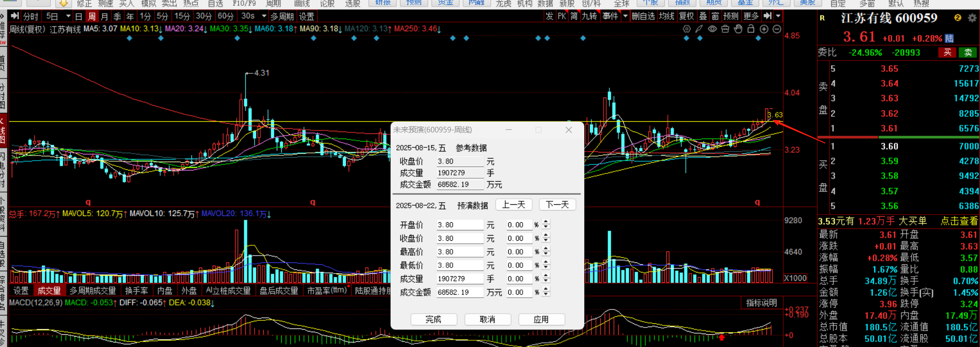Zoom out with the circled minus icon
Screen dimensions: 980x347
click(777, 29)
